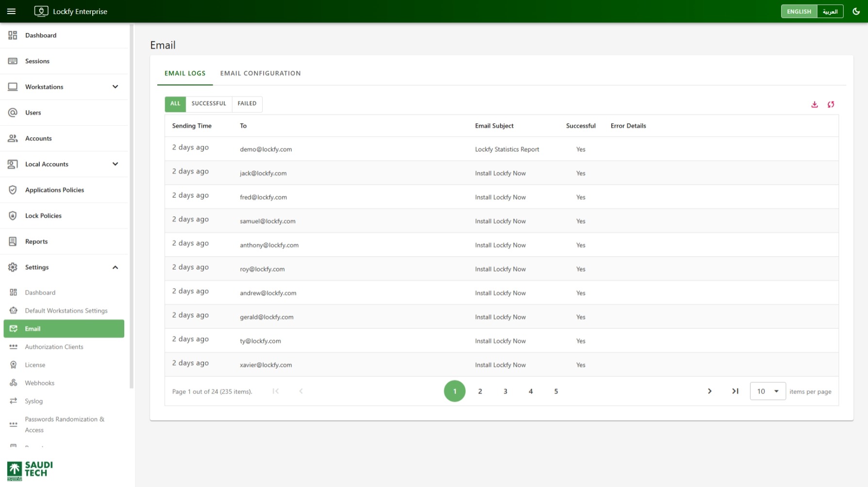Screen dimensions: 868x487
Task: Switch to the Email Configuration tab
Action: [x=260, y=73]
